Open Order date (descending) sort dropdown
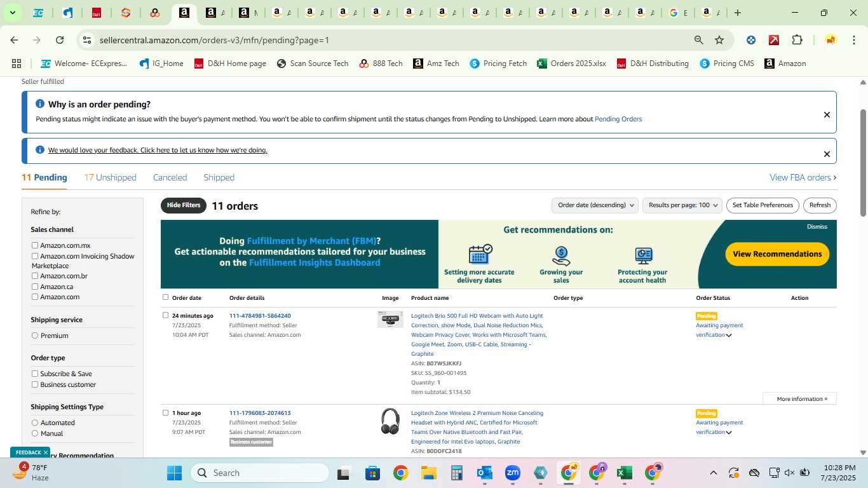The width and height of the screenshot is (868, 488). coord(595,205)
